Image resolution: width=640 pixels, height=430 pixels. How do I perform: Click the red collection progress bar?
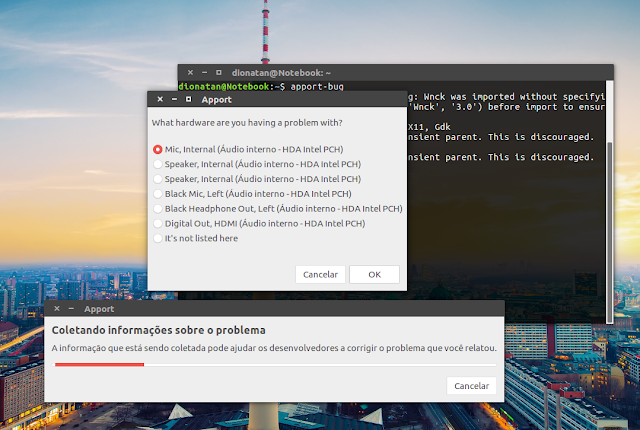pyautogui.click(x=100, y=364)
